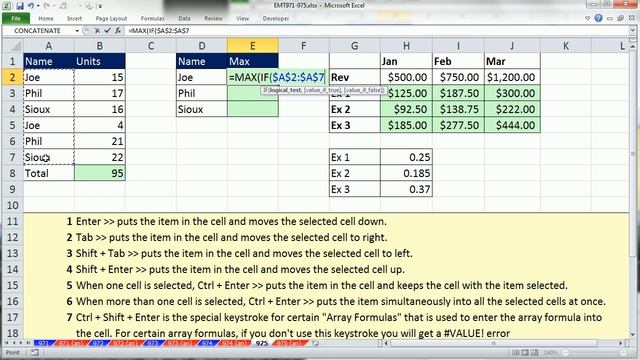Switch to the Insert ribbon tab
Viewport: 640px width, 360px height.
[74, 18]
